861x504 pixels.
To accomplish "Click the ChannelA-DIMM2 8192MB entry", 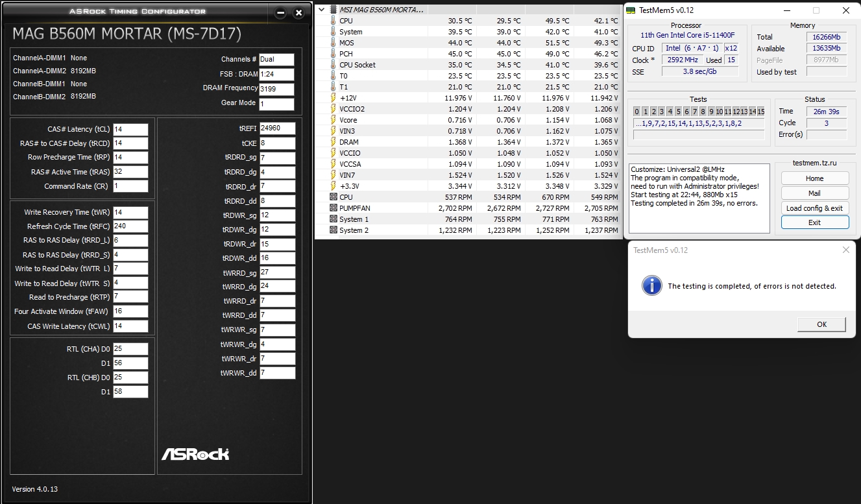I will tap(55, 71).
